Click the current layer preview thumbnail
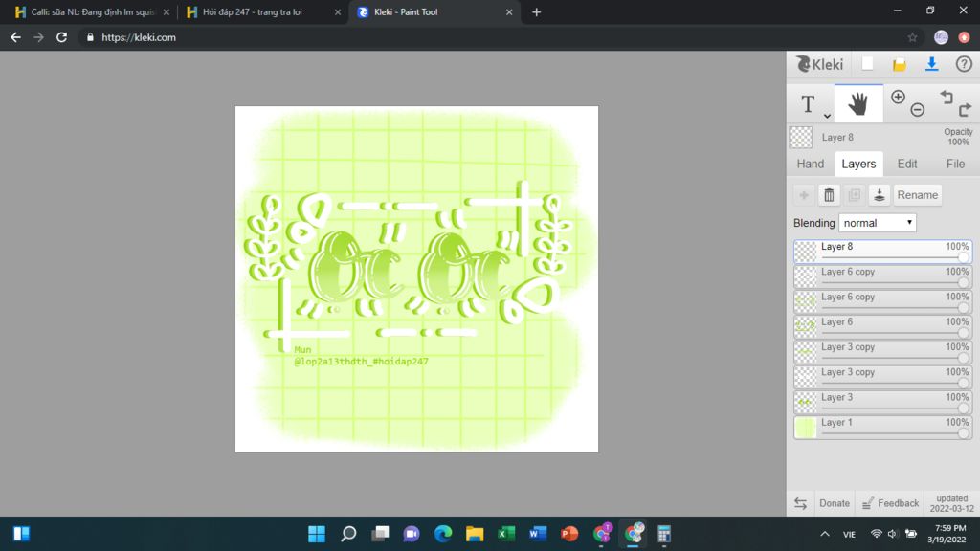This screenshot has height=551, width=980. 801,138
